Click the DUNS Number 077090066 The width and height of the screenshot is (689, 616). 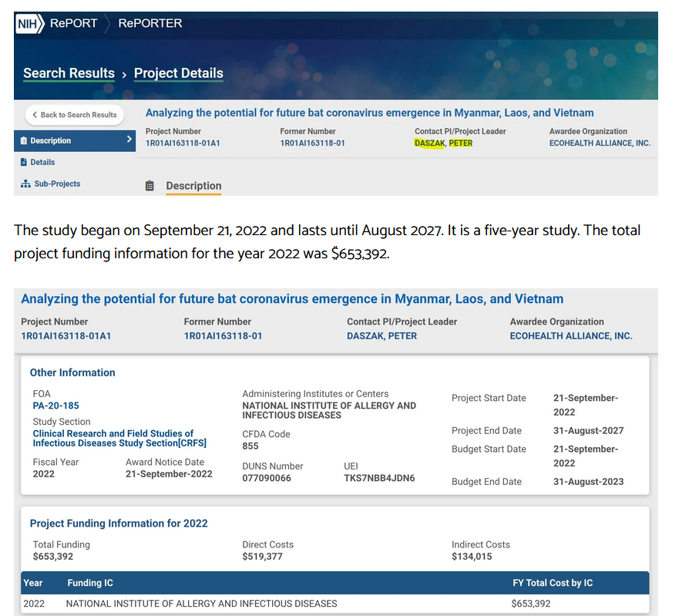(267, 478)
